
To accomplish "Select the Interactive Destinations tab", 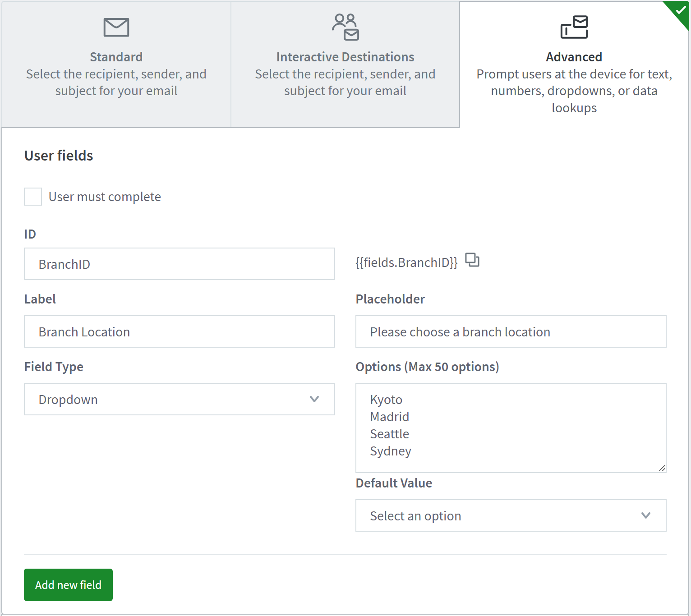I will [345, 65].
